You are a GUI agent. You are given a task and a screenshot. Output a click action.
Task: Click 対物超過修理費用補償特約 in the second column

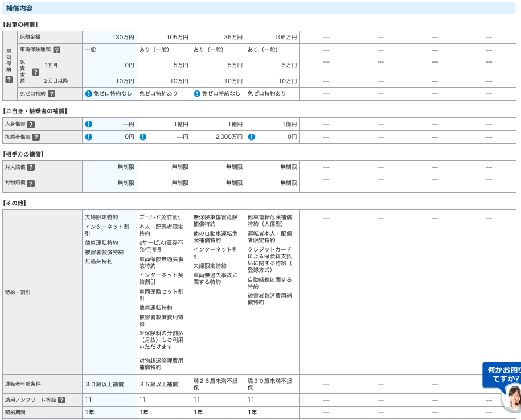161,364
